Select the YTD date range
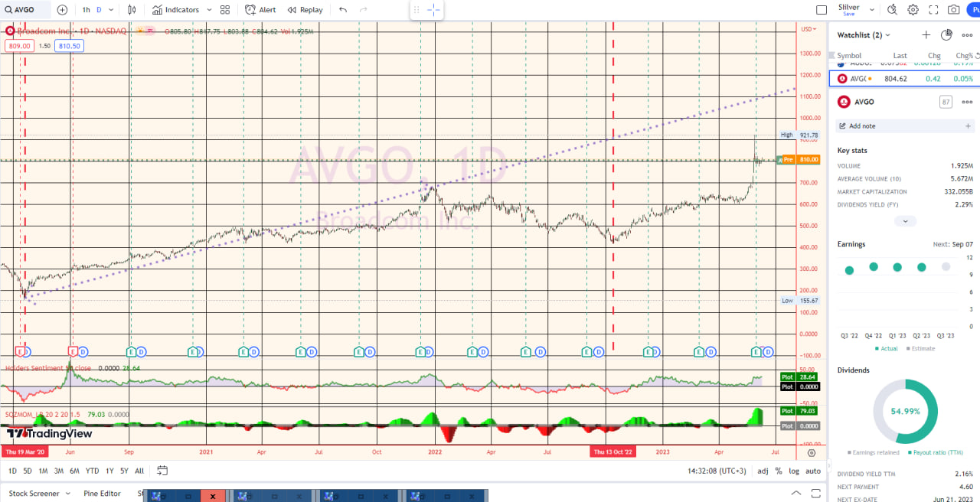Viewport: 980px width, 502px height. click(x=92, y=471)
